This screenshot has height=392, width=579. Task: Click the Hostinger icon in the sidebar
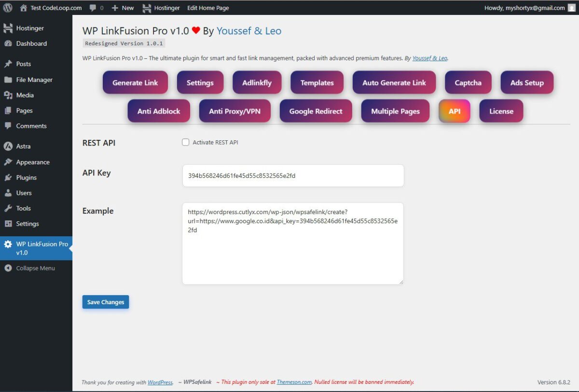pyautogui.click(x=8, y=28)
